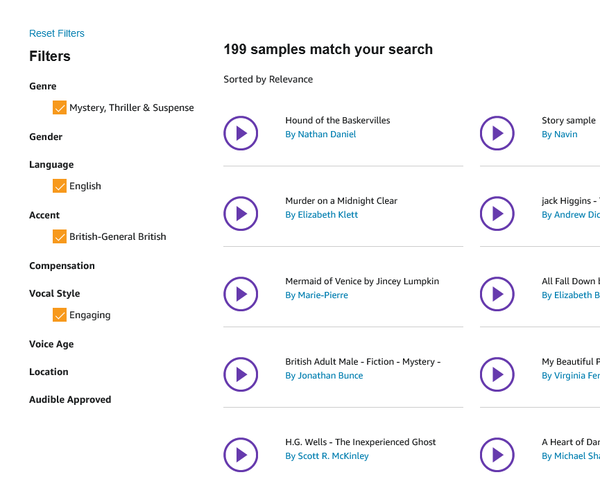Viewport: 600px width, 486px height.
Task: Open the Audible Approved filter section
Action: 70,400
